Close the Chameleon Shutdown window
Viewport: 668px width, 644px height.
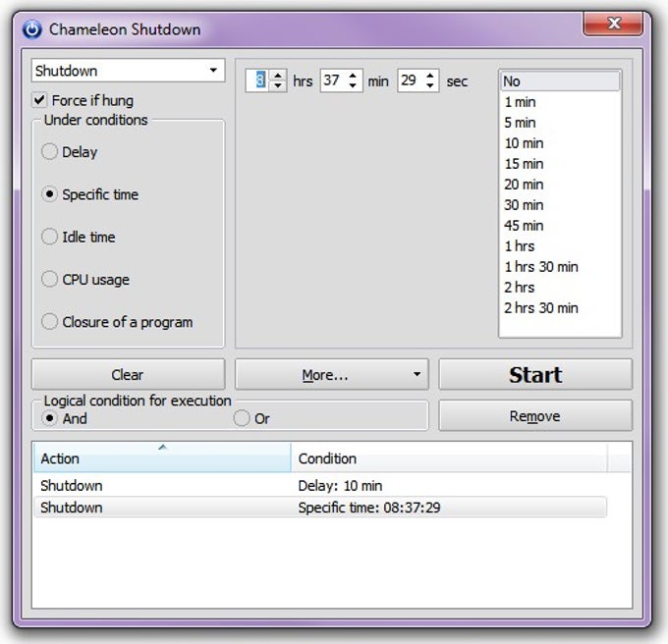tap(613, 24)
